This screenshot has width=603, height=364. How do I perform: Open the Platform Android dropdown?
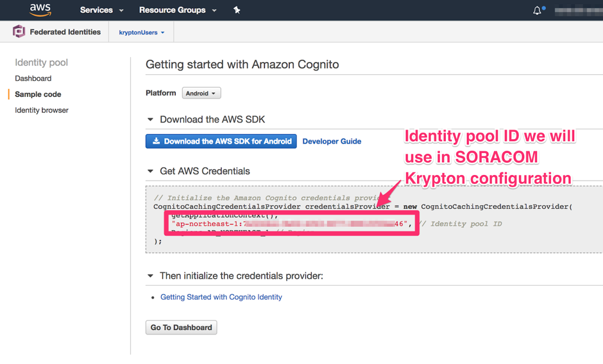[x=201, y=94]
